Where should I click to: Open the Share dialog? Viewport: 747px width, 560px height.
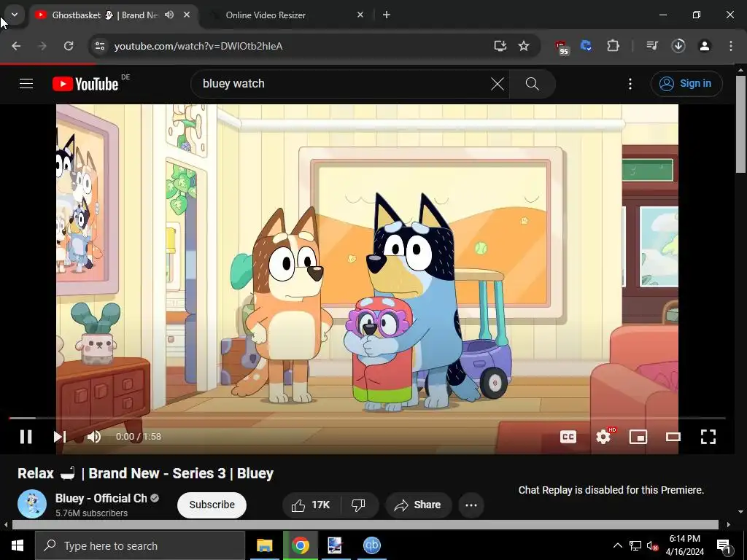[x=418, y=505]
